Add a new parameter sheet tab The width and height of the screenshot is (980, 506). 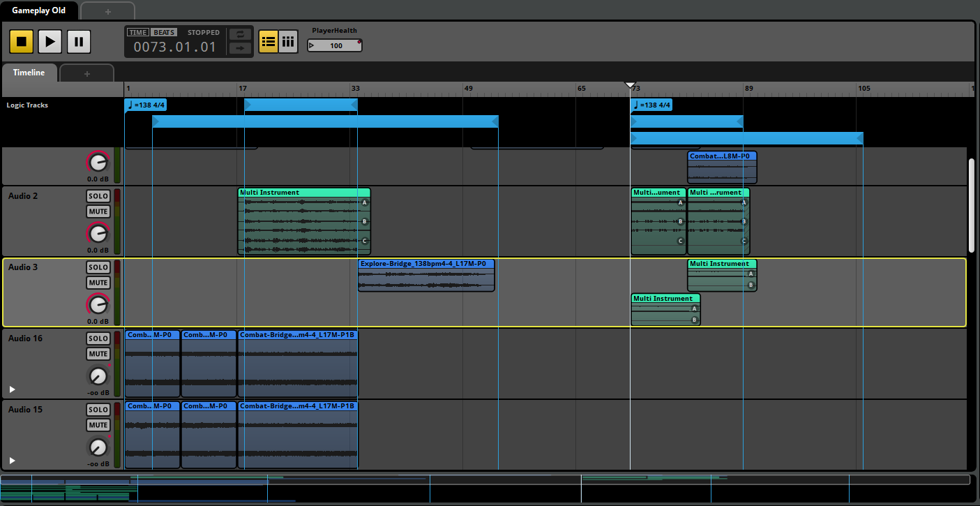pos(86,73)
